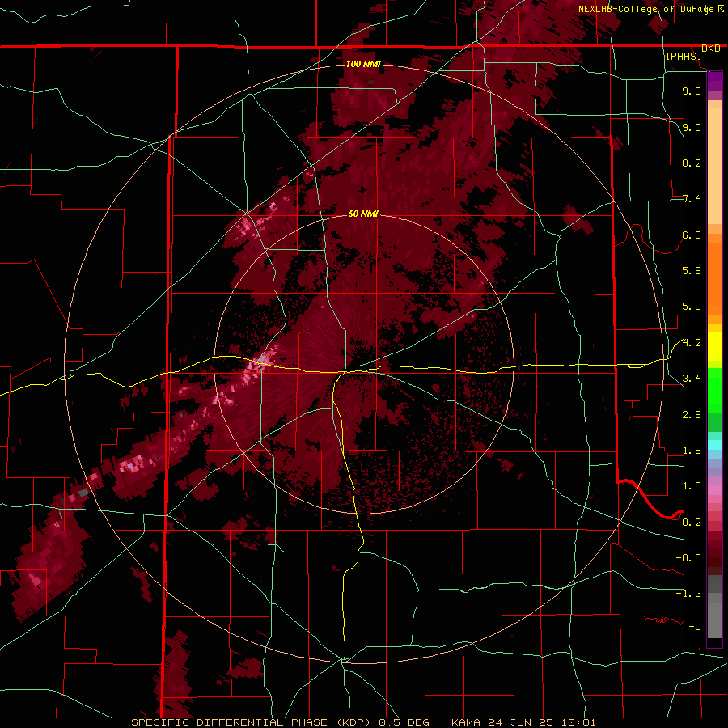Click the OKD label at top right
This screenshot has height=728, width=728.
point(711,49)
